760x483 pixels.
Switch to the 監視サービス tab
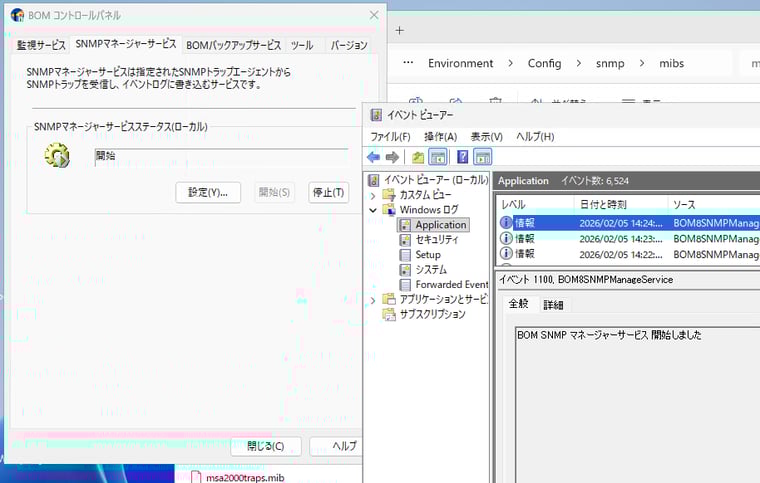point(41,46)
